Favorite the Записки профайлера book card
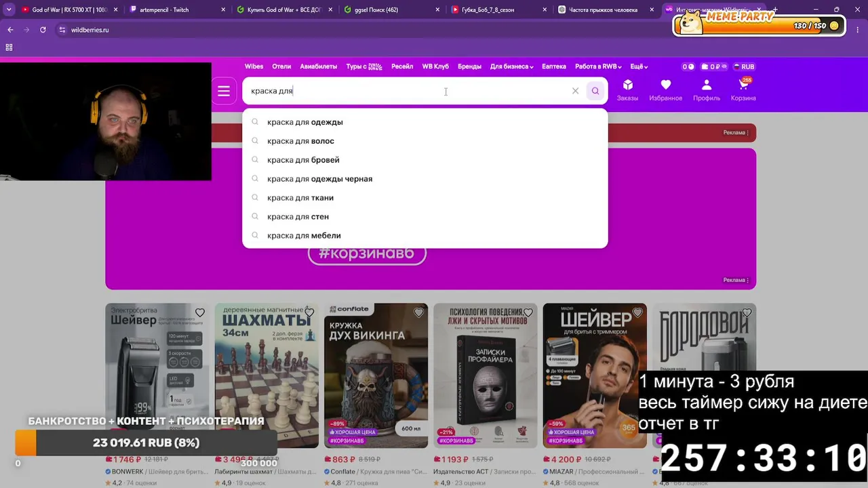 [x=528, y=312]
